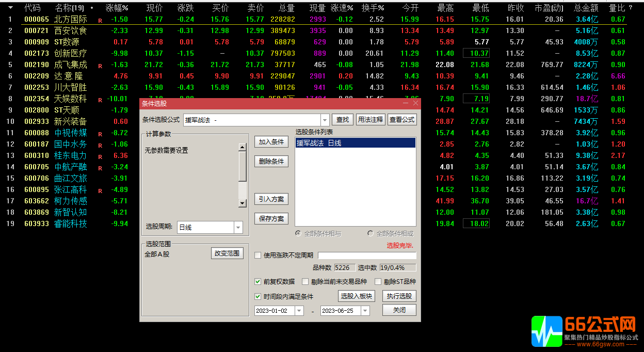Click 改变范围 to change scope
The height and width of the screenshot is (352, 644).
(227, 253)
